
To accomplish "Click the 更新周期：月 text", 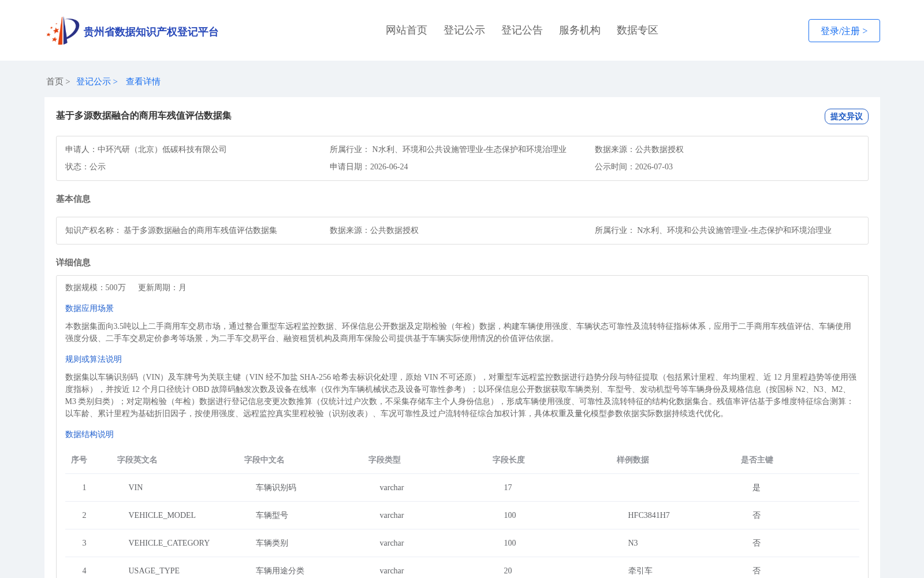I will (162, 287).
